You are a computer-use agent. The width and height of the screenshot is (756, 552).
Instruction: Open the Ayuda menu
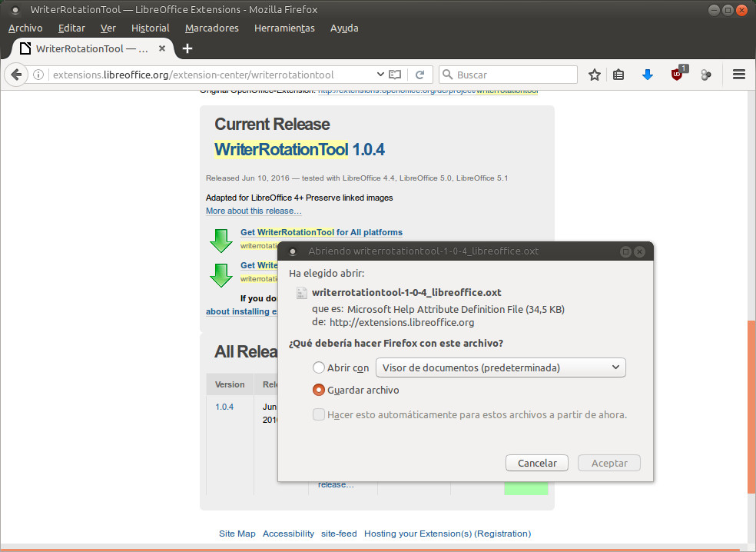click(344, 28)
